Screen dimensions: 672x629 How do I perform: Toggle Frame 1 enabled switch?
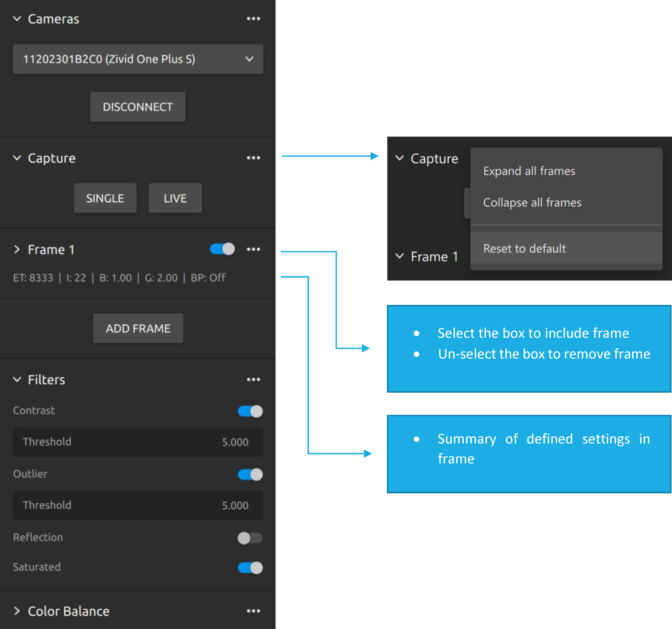coord(222,249)
